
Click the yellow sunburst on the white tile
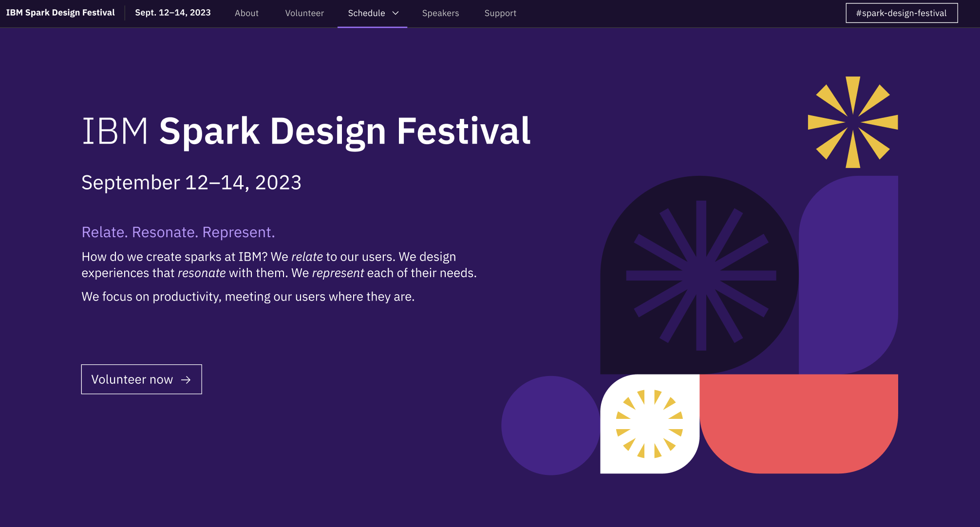pos(649,424)
